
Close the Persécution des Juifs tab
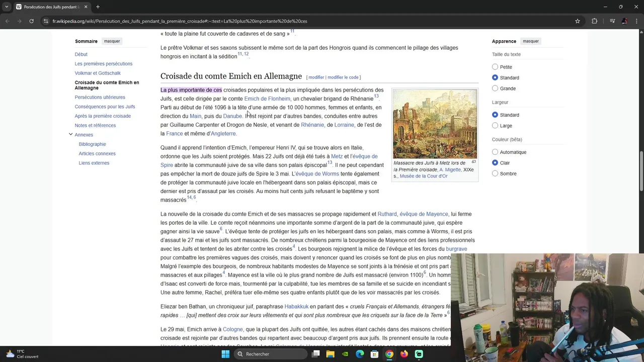(x=86, y=7)
